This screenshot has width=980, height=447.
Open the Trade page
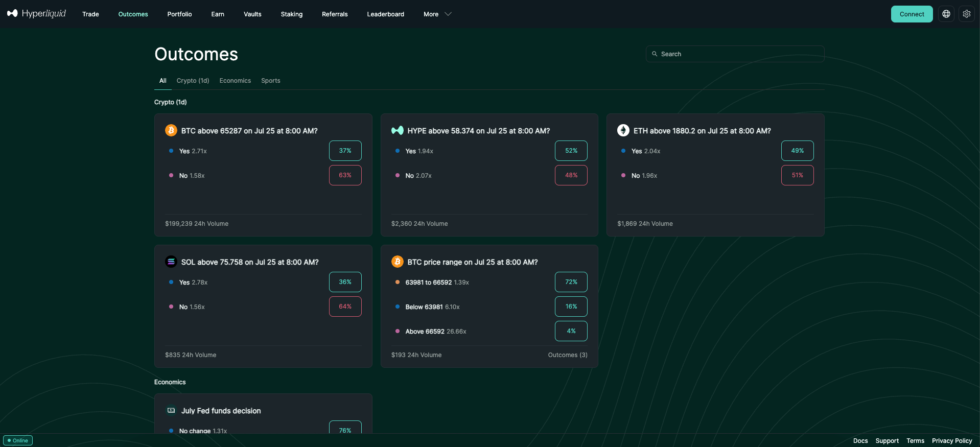[90, 14]
